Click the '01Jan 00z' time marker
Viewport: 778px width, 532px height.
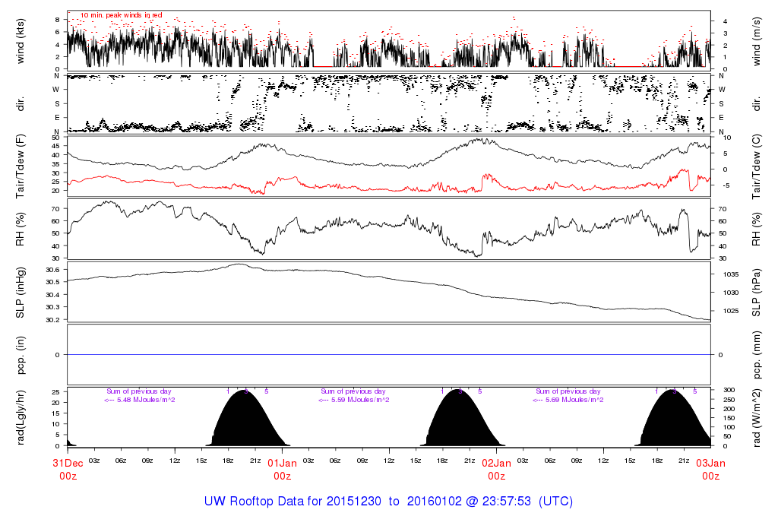point(282,469)
